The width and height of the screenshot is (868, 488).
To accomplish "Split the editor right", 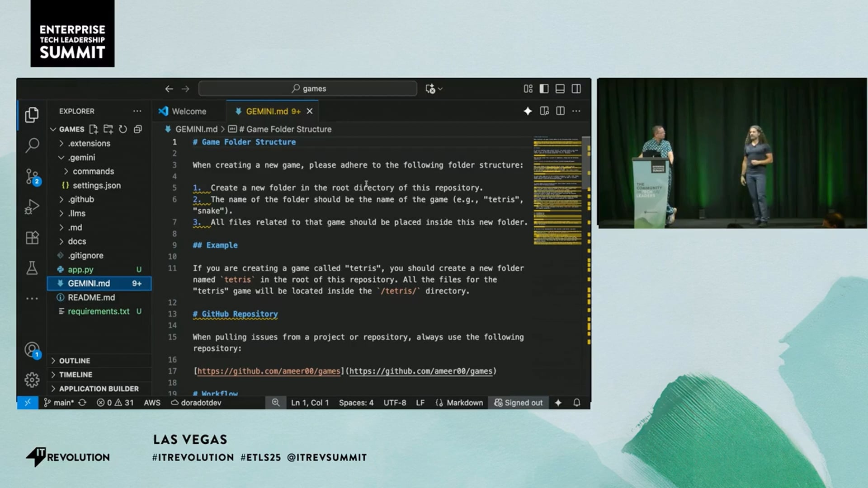I will [560, 111].
